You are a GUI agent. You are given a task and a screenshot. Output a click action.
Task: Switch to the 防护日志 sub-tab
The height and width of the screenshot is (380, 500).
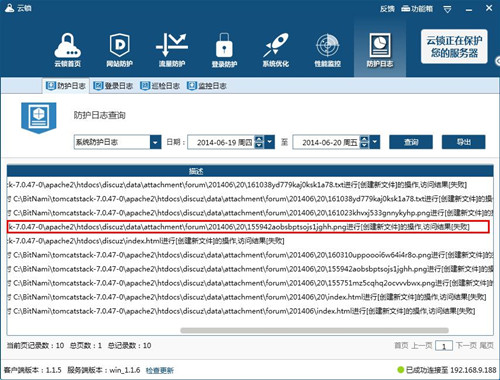66,86
